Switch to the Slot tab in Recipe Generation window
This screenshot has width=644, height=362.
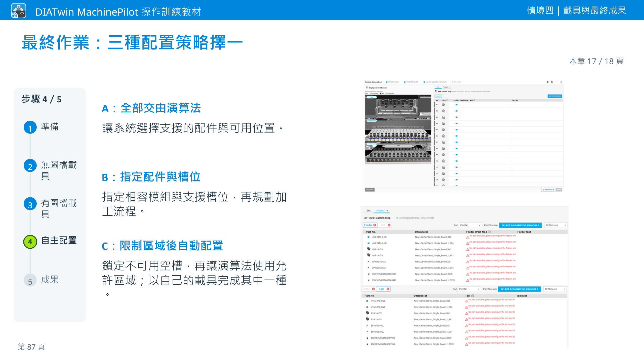click(438, 87)
